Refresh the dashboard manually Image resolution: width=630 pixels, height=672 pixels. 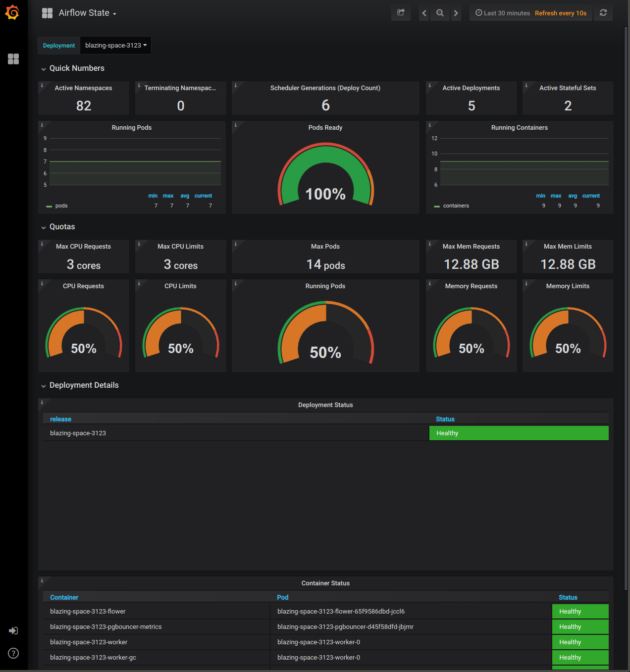tap(603, 13)
